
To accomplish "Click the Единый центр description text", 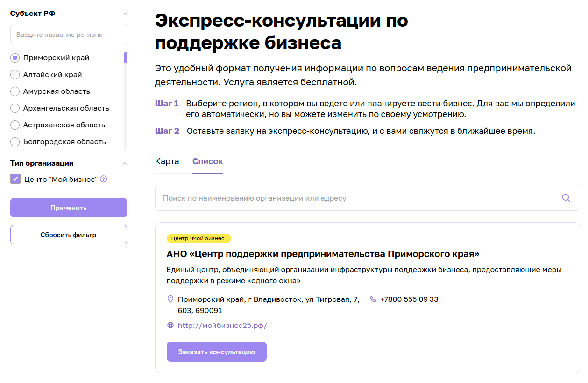I will click(x=364, y=275).
